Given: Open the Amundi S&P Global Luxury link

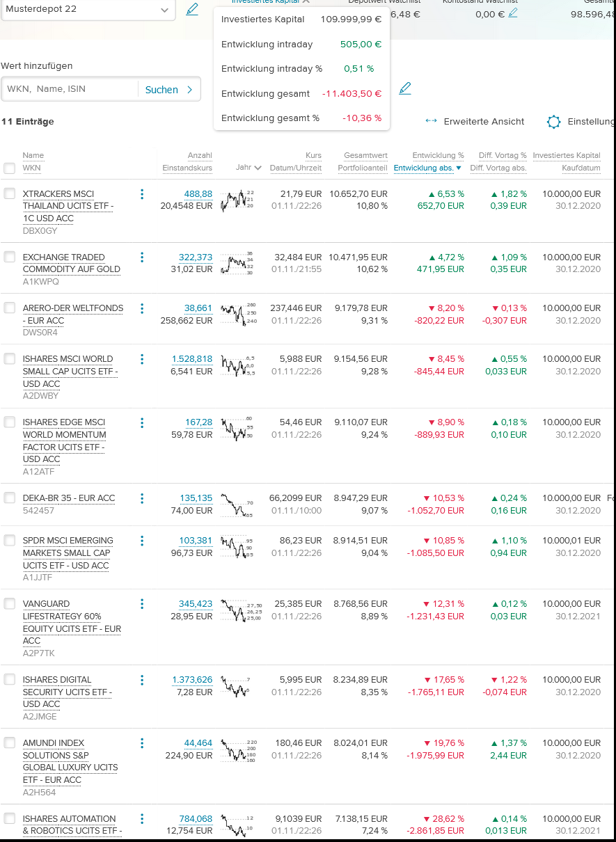Looking at the screenshot, I should [x=70, y=761].
